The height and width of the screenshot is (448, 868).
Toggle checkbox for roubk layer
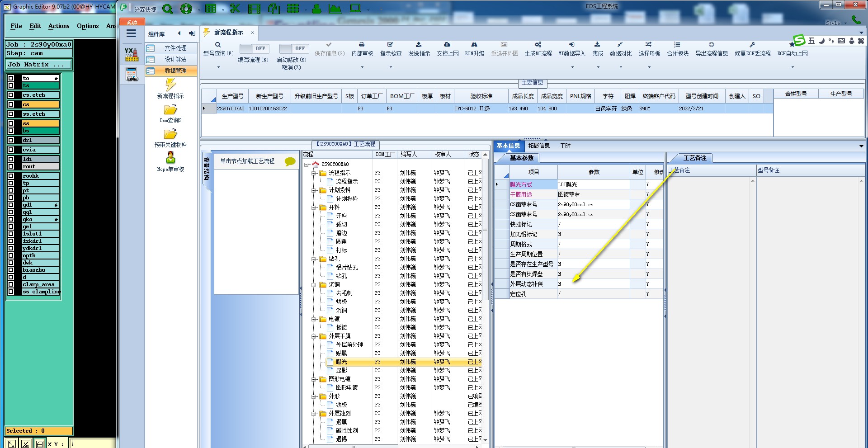pos(11,176)
